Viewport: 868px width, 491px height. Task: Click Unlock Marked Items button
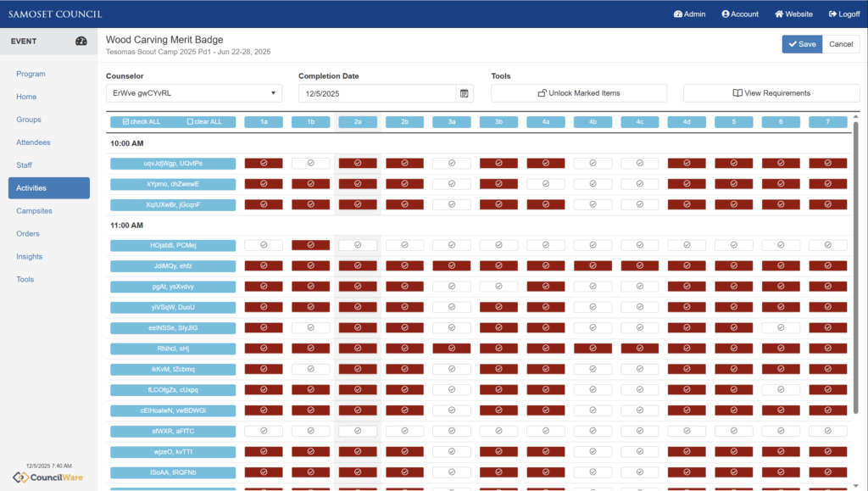[579, 93]
